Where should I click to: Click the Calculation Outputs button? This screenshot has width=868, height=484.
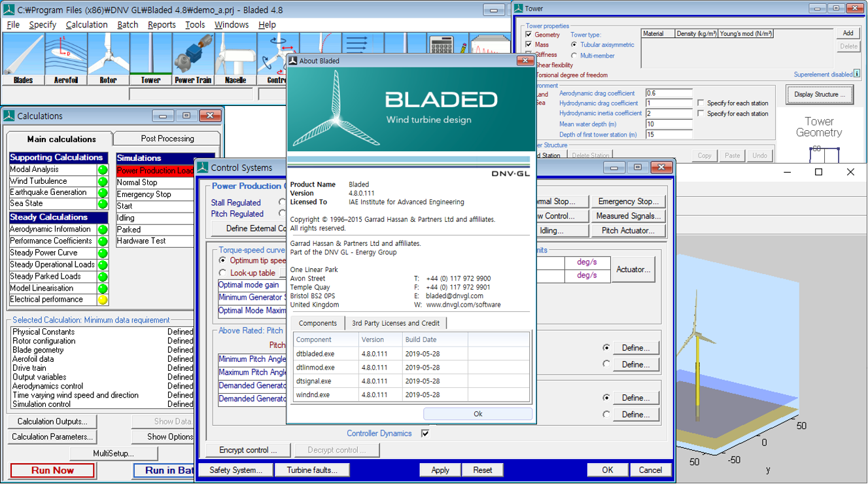coord(54,422)
